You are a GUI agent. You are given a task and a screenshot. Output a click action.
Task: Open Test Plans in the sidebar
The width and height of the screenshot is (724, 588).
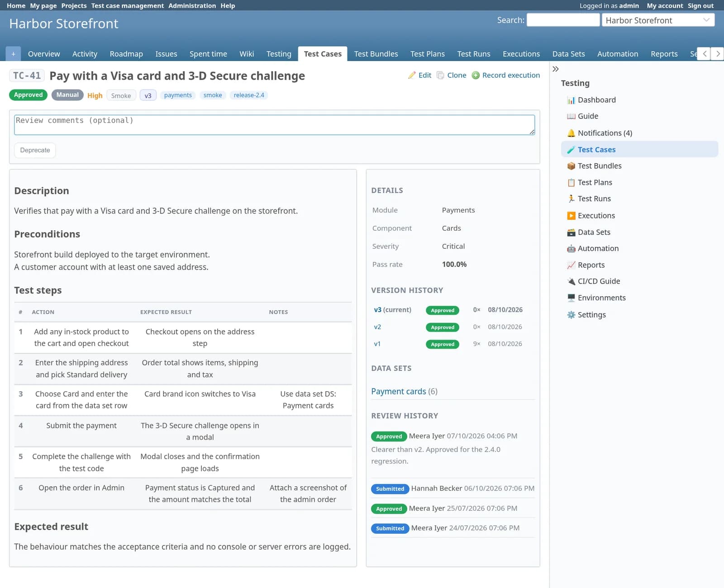595,182
